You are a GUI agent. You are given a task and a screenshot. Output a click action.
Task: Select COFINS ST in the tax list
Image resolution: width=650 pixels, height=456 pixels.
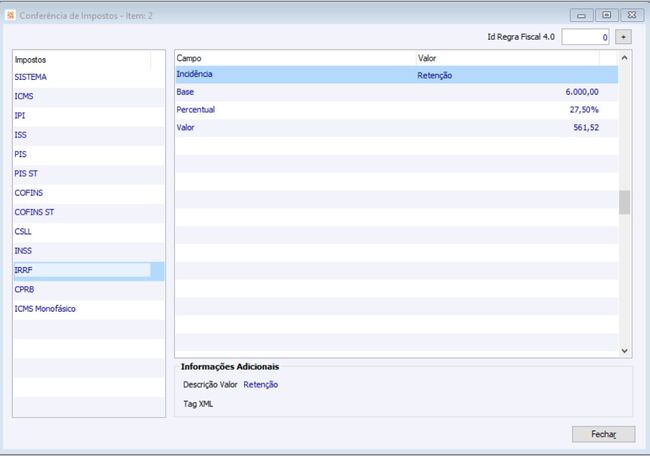89,212
